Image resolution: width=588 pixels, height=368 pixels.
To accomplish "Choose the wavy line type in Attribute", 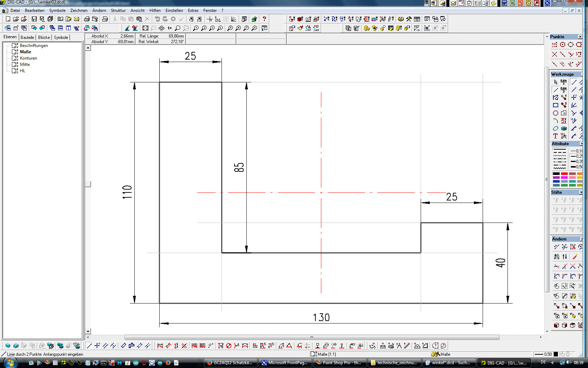I will click(560, 168).
